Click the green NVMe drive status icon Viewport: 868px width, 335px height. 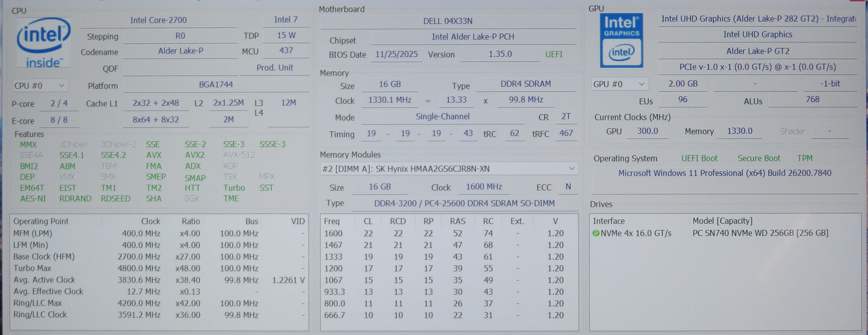[x=595, y=233]
